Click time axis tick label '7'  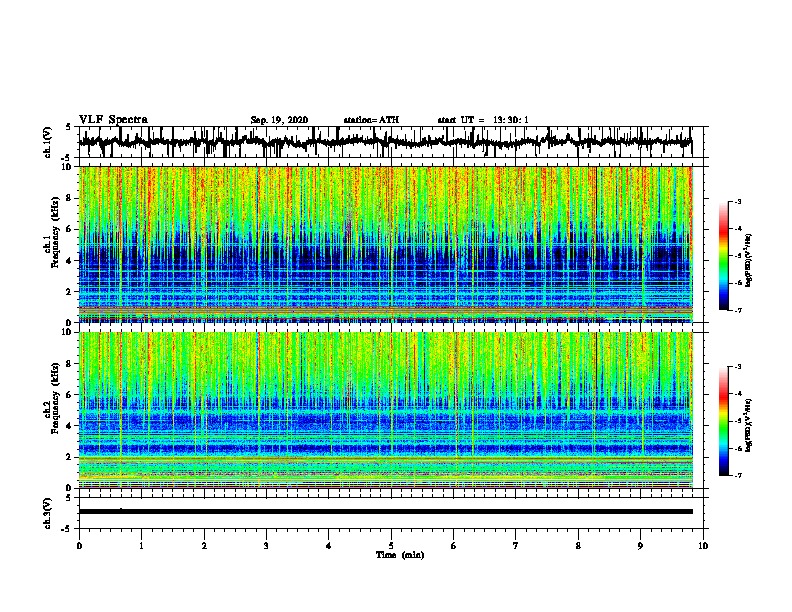pyautogui.click(x=516, y=546)
